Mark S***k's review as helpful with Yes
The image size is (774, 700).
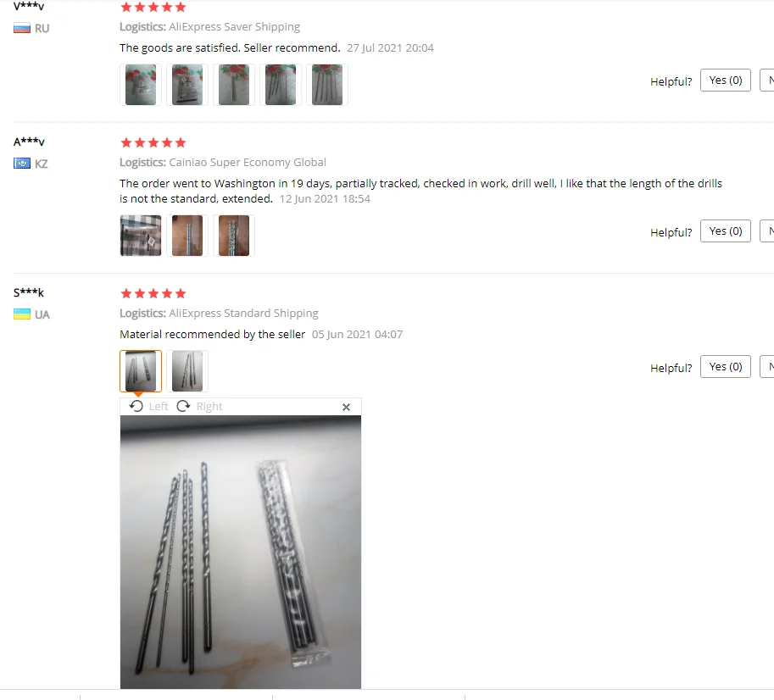click(x=725, y=367)
